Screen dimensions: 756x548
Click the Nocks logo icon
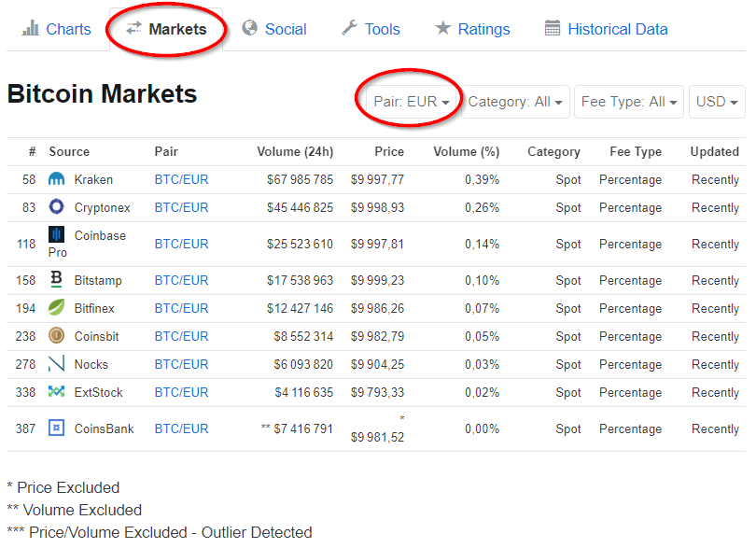coord(56,363)
